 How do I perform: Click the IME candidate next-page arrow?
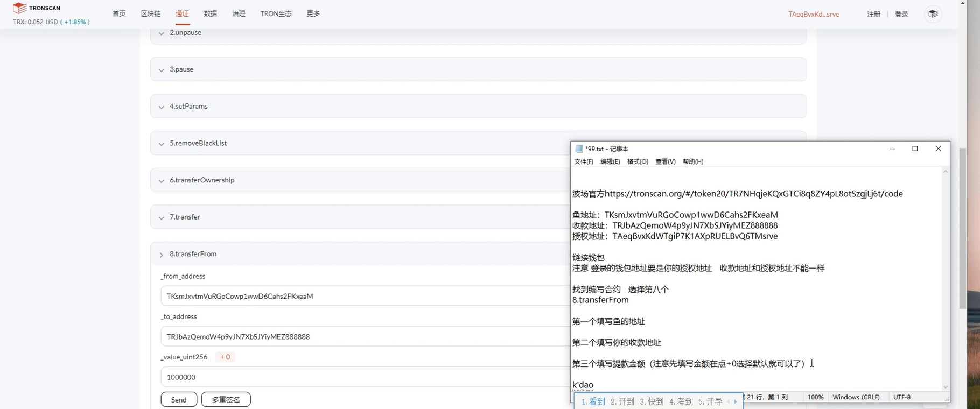click(736, 401)
